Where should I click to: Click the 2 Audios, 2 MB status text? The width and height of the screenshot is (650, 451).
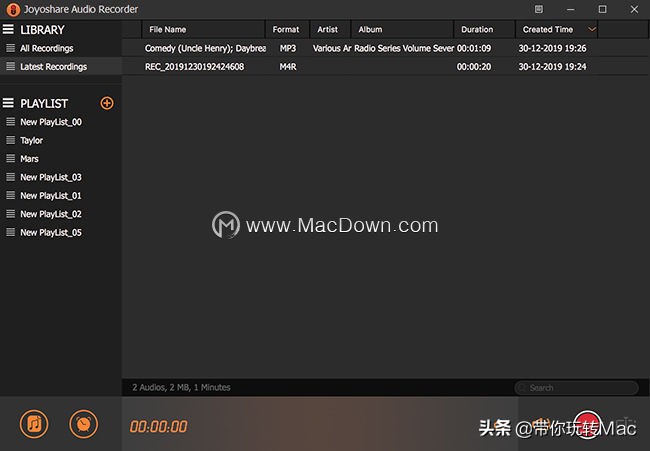click(181, 388)
